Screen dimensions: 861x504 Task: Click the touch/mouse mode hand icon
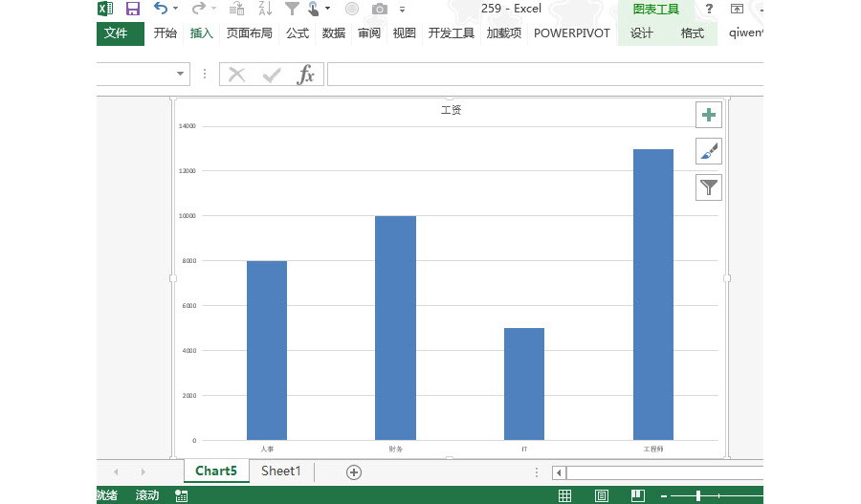[314, 9]
